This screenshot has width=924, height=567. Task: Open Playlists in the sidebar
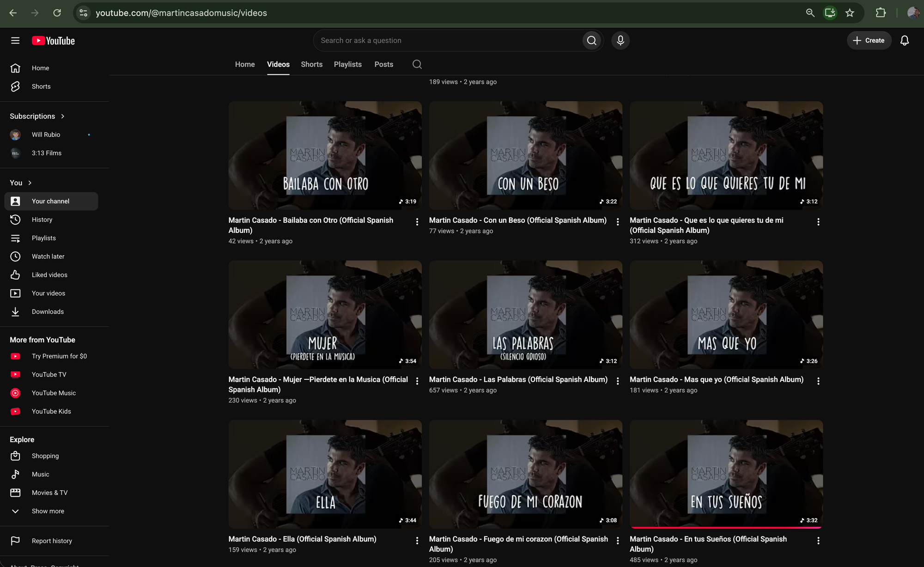click(x=51, y=238)
